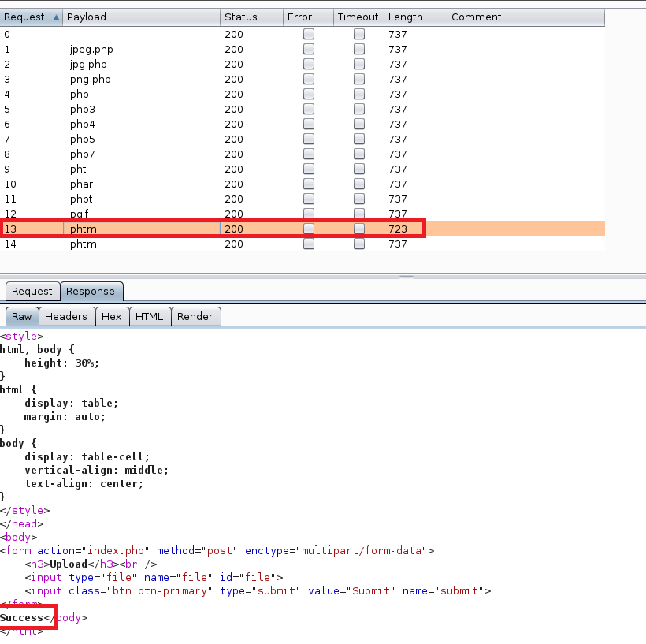
Task: Toggle Error checkbox for .jpeg.php payload row
Action: 309,49
